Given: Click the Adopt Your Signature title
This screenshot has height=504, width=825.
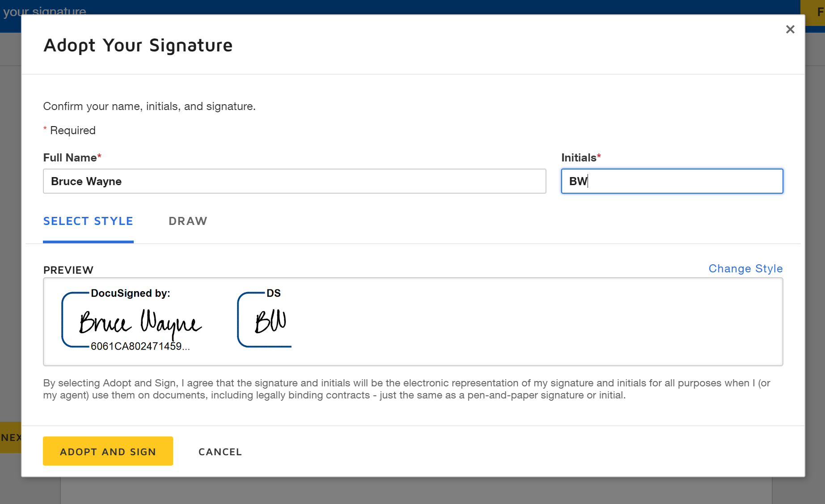Looking at the screenshot, I should click(138, 46).
